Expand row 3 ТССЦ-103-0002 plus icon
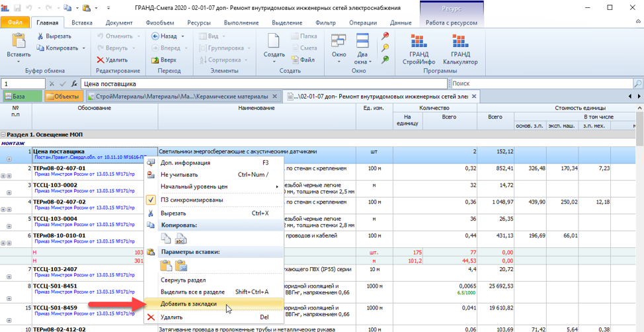 [x=9, y=192]
